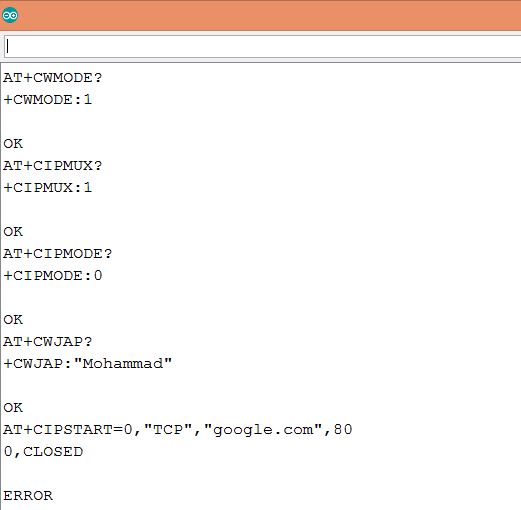Select the +CIPMODE:0 response line

pyautogui.click(x=53, y=276)
